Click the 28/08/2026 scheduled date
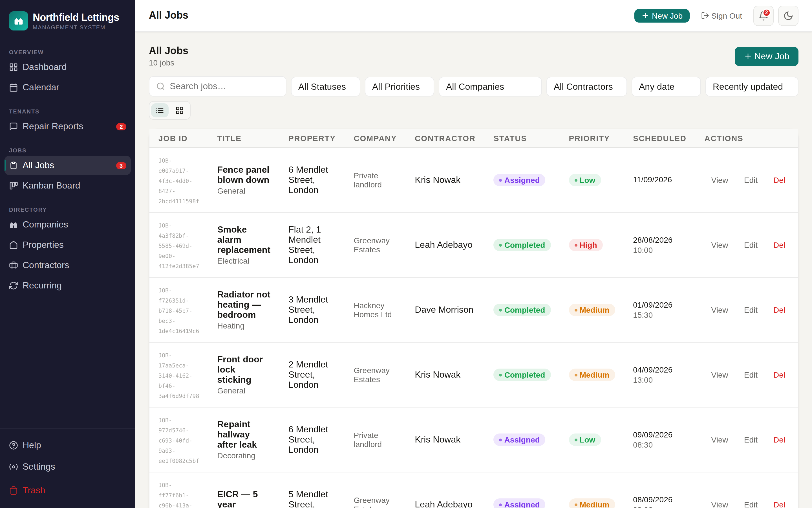 pyautogui.click(x=653, y=240)
